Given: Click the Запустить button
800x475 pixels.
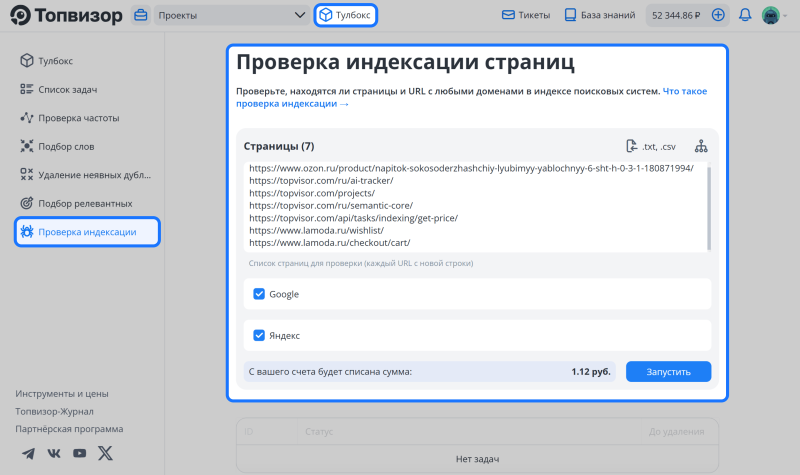Looking at the screenshot, I should pos(668,371).
